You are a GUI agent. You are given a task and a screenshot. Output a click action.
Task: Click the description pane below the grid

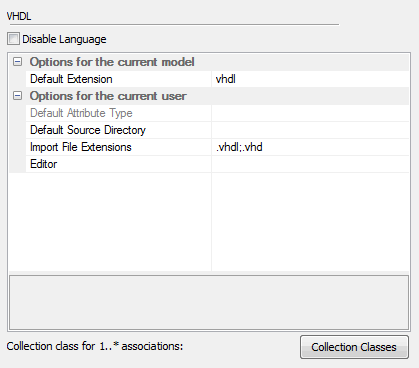209,302
